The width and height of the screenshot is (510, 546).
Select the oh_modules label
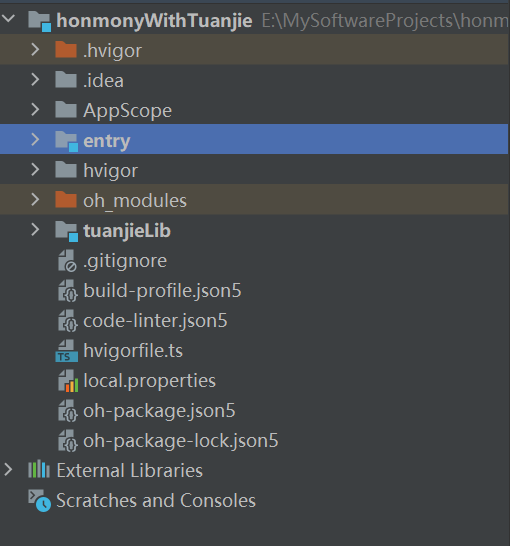[x=135, y=201]
